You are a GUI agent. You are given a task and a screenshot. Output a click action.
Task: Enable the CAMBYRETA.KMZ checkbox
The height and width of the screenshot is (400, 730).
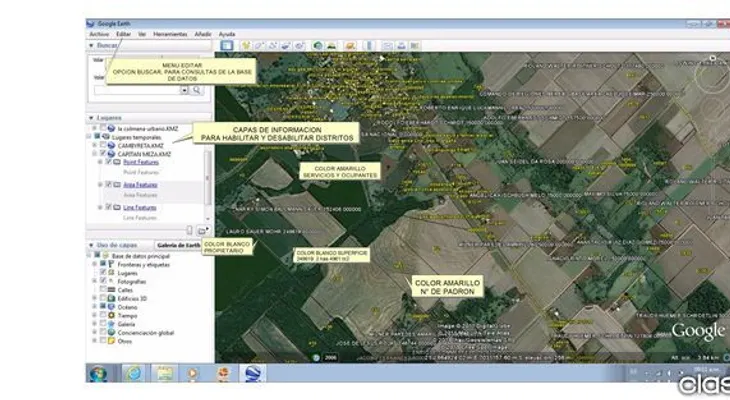click(x=103, y=145)
